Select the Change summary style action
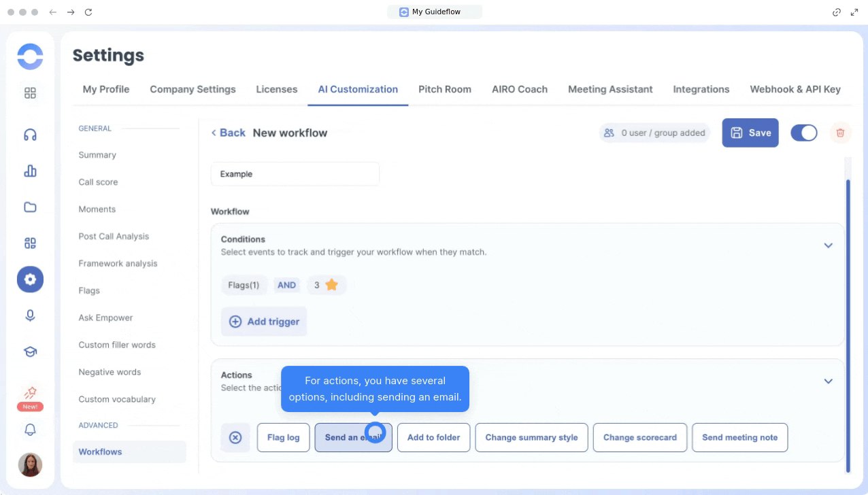The height and width of the screenshot is (495, 868). click(x=531, y=437)
